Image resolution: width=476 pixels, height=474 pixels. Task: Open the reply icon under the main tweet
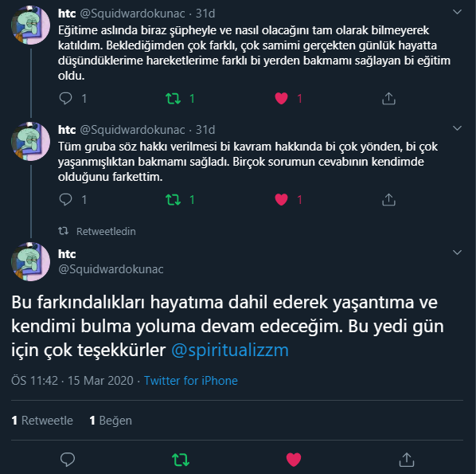pos(68,459)
